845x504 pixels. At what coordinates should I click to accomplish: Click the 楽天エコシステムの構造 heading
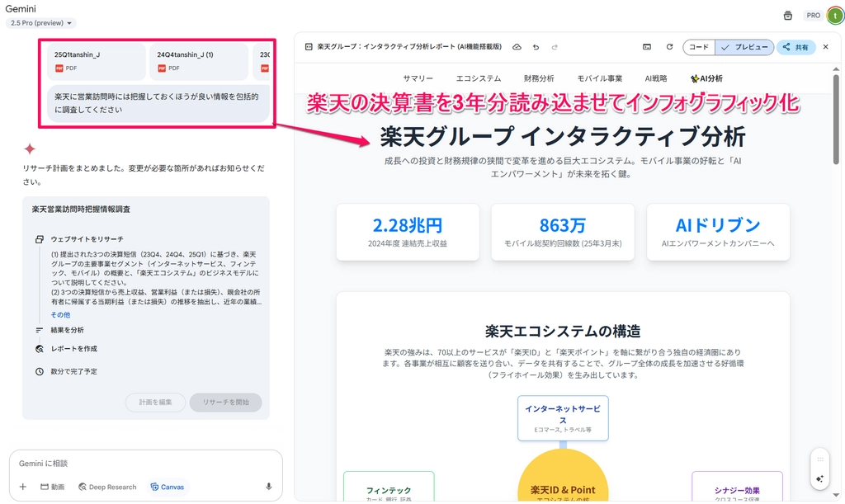pyautogui.click(x=563, y=331)
